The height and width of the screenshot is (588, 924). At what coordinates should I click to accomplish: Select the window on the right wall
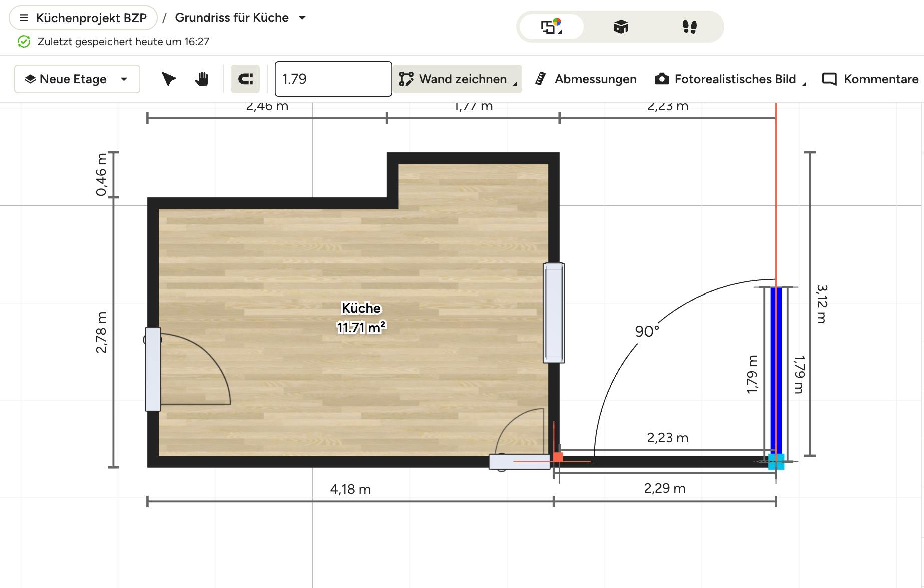coord(554,312)
